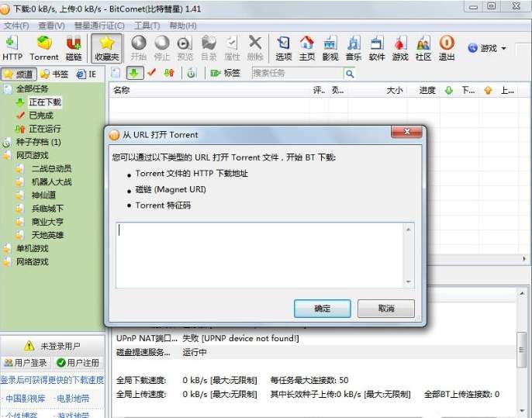
Task: Open the 电影地带 link
Action: pos(72,399)
